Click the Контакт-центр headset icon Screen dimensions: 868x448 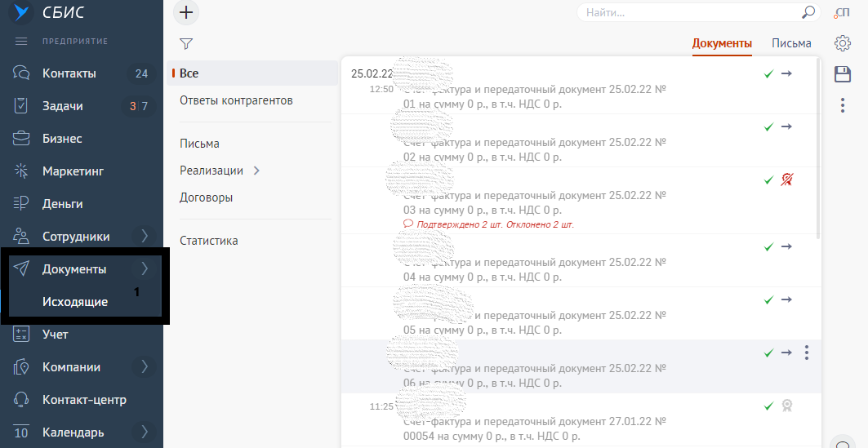(21, 399)
